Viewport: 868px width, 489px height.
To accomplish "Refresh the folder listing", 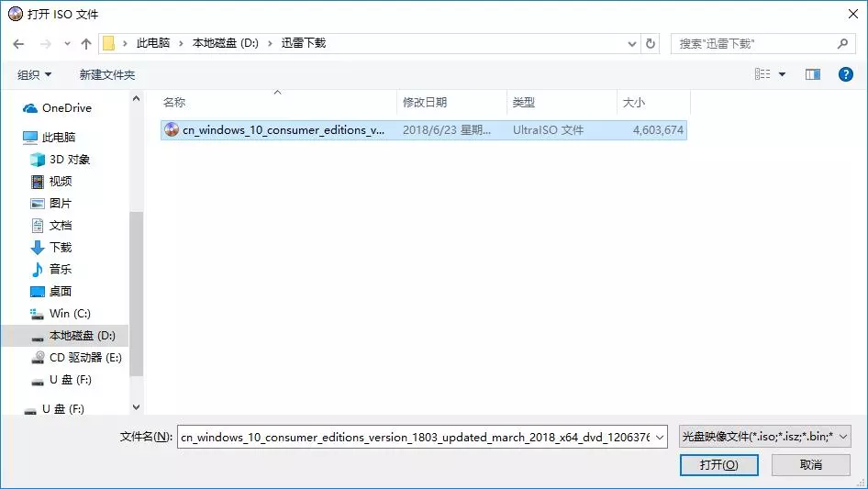I will pyautogui.click(x=651, y=44).
